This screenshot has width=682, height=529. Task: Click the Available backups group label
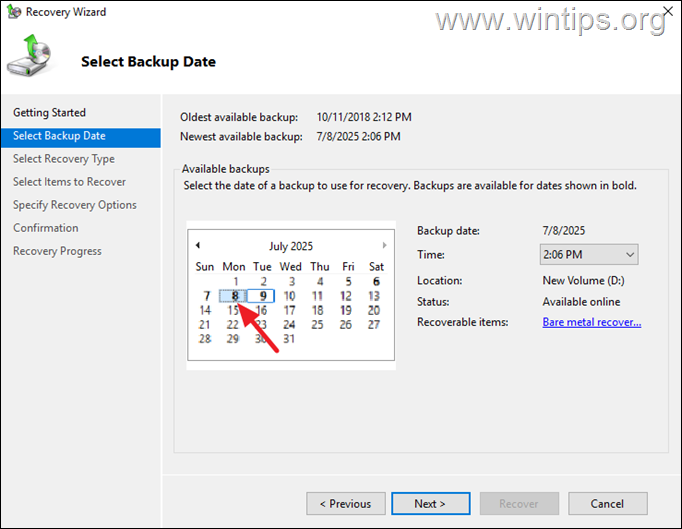point(226,169)
